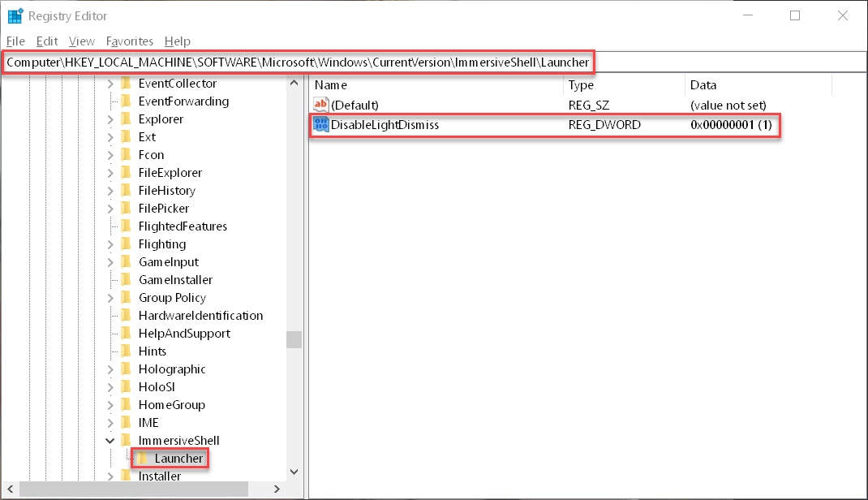Click the GameInput folder icon
868x500 pixels.
[127, 262]
